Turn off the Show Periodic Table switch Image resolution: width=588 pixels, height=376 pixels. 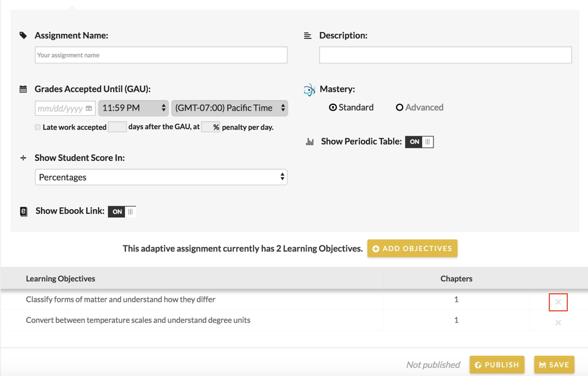[419, 142]
